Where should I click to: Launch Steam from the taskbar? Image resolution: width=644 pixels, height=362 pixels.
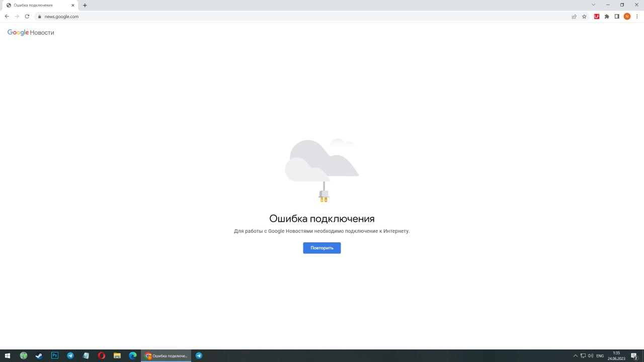pyautogui.click(x=39, y=356)
